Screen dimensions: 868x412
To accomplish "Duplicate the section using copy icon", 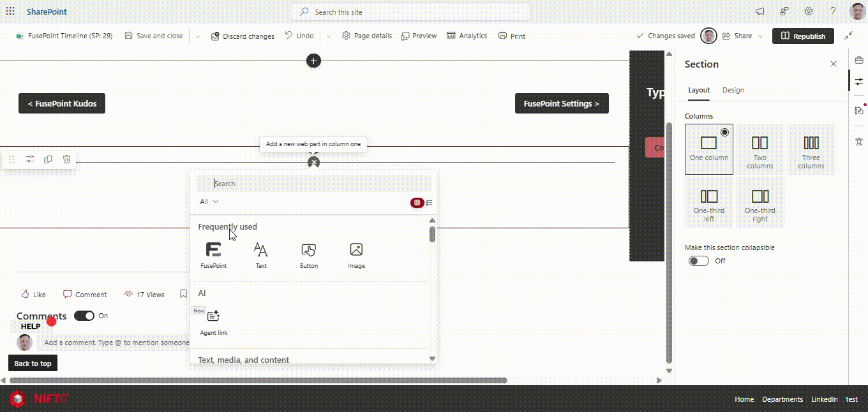I will coord(48,159).
